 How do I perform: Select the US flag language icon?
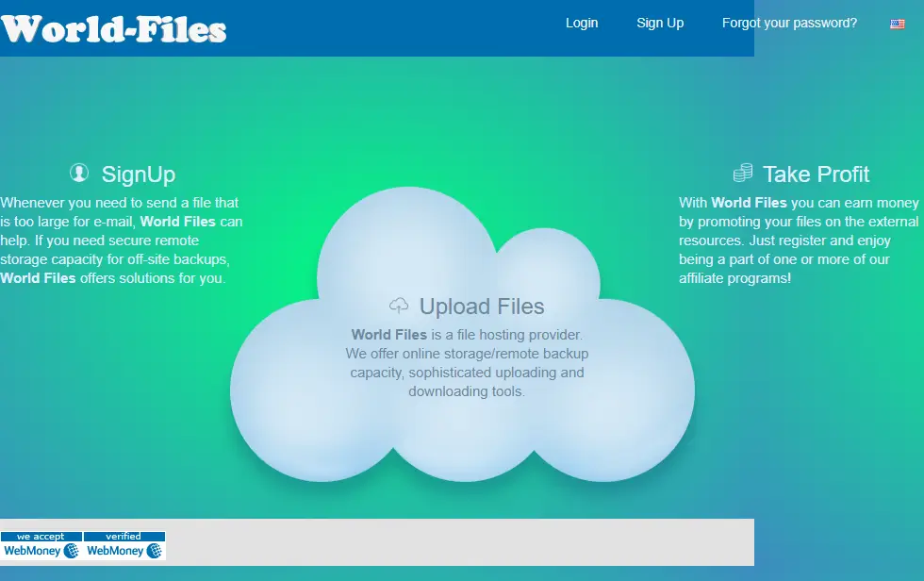point(897,25)
